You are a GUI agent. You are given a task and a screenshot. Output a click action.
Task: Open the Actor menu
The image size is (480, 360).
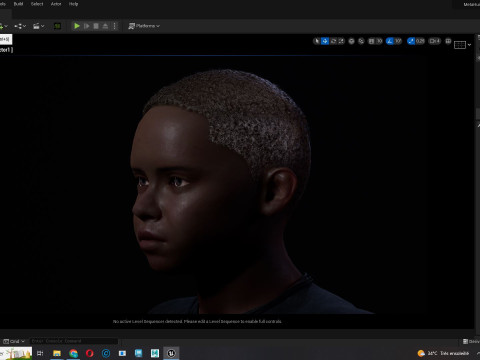coord(56,4)
